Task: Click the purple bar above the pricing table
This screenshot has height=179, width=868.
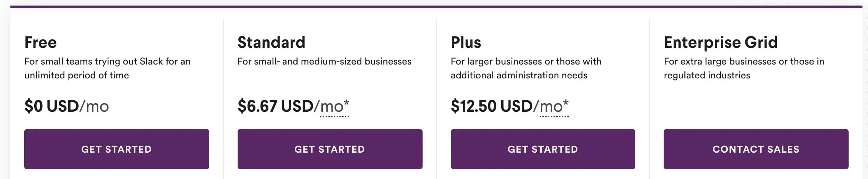Action: click(x=436, y=7)
